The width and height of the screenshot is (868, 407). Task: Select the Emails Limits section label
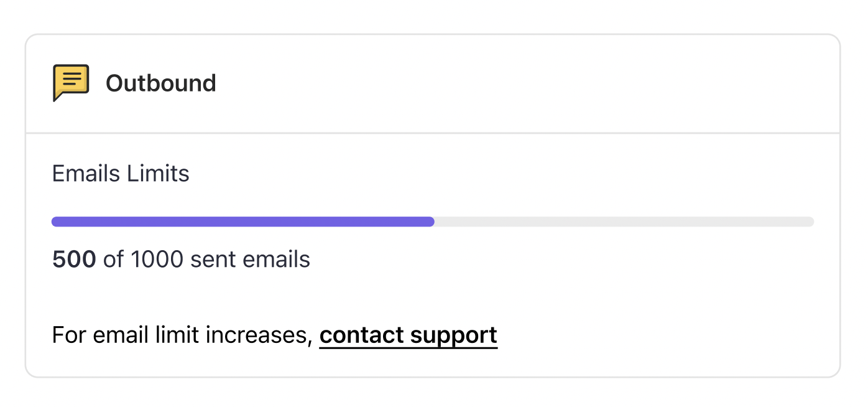[120, 173]
